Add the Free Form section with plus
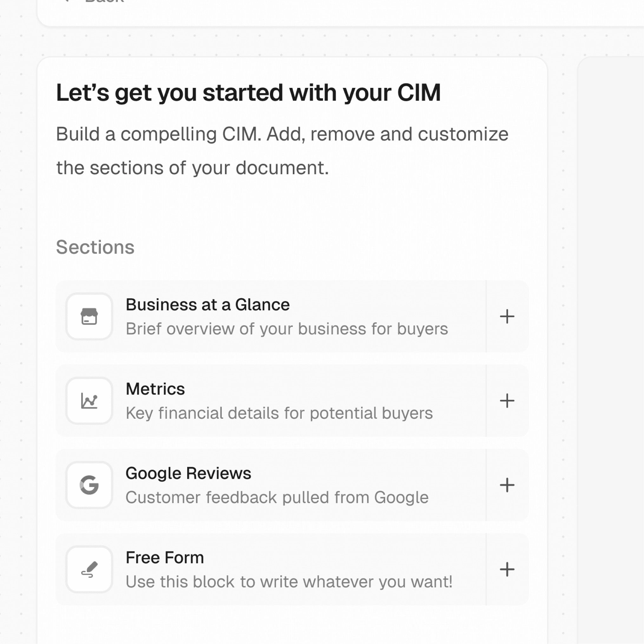 (507, 569)
